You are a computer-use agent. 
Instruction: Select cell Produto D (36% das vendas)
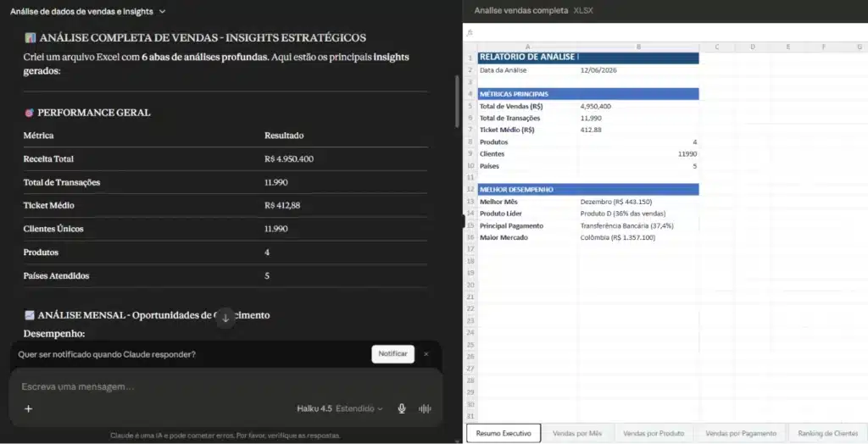(639, 214)
